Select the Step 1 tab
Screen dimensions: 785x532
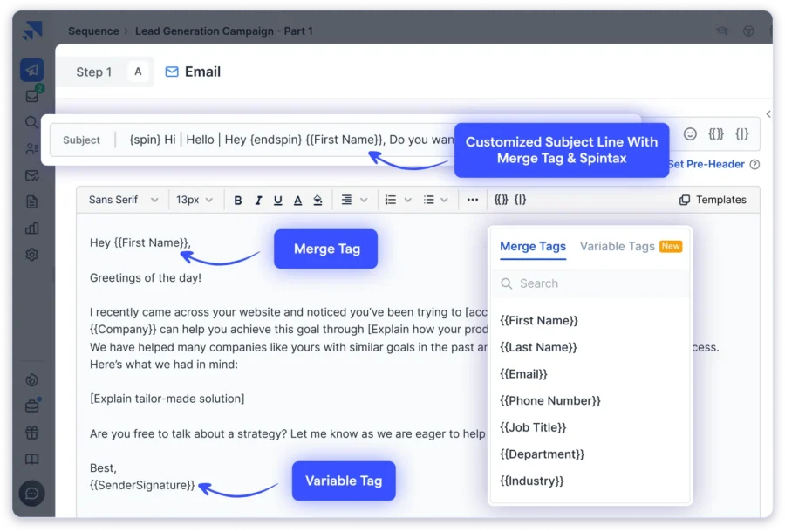click(93, 72)
